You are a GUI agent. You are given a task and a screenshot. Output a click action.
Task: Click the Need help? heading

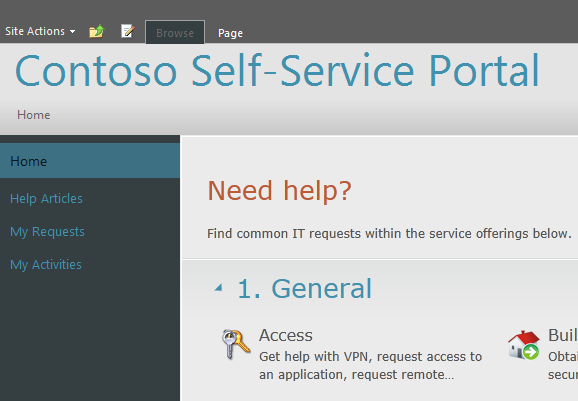coord(279,191)
